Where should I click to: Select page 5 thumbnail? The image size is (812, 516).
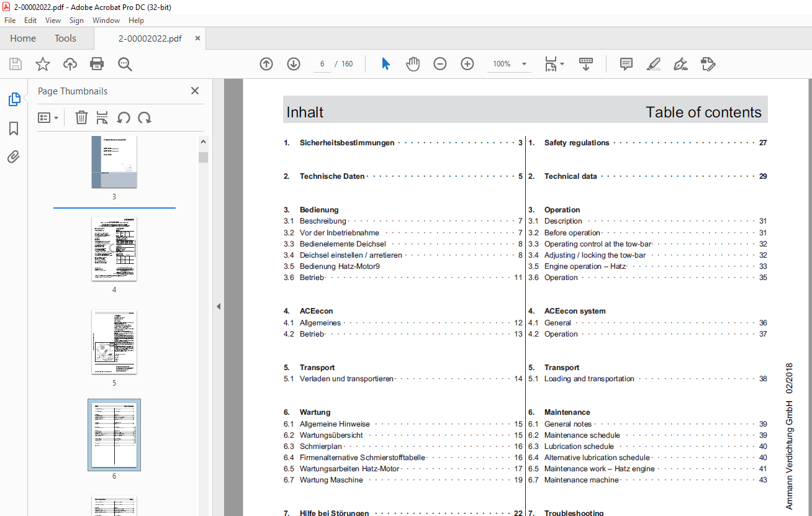point(114,342)
